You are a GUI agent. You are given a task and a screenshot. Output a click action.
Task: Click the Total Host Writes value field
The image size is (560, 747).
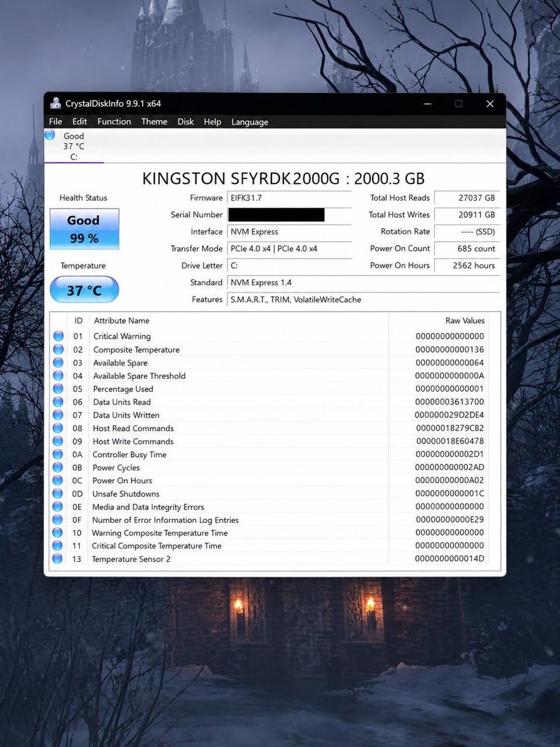(467, 215)
